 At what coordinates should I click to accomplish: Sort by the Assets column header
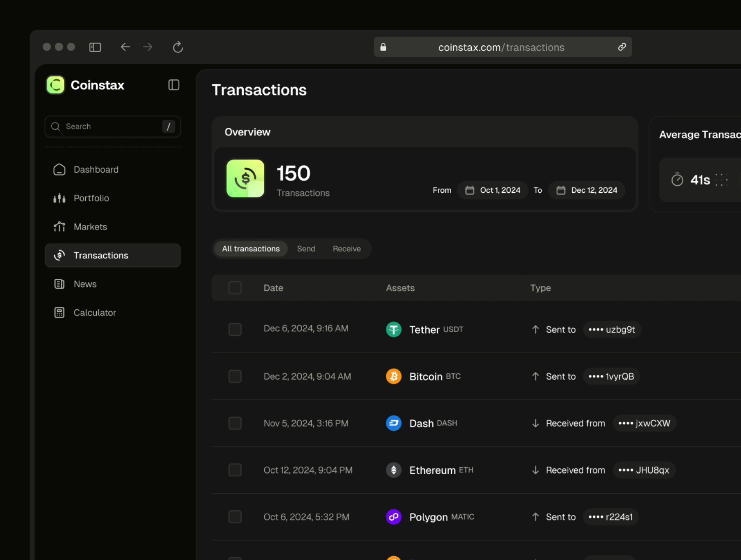[400, 288]
